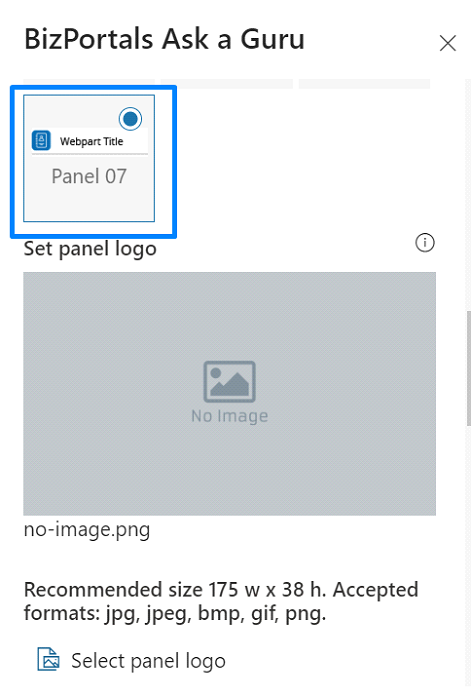Screen dimensions: 471x696
Task: Click the vertical scrollbar thumb
Action: click(x=468, y=368)
